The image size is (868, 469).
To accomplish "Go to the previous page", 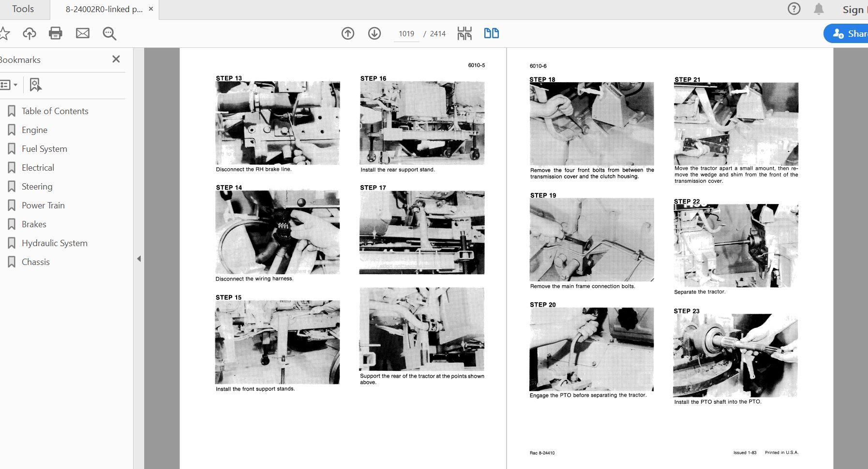I will pyautogui.click(x=348, y=33).
